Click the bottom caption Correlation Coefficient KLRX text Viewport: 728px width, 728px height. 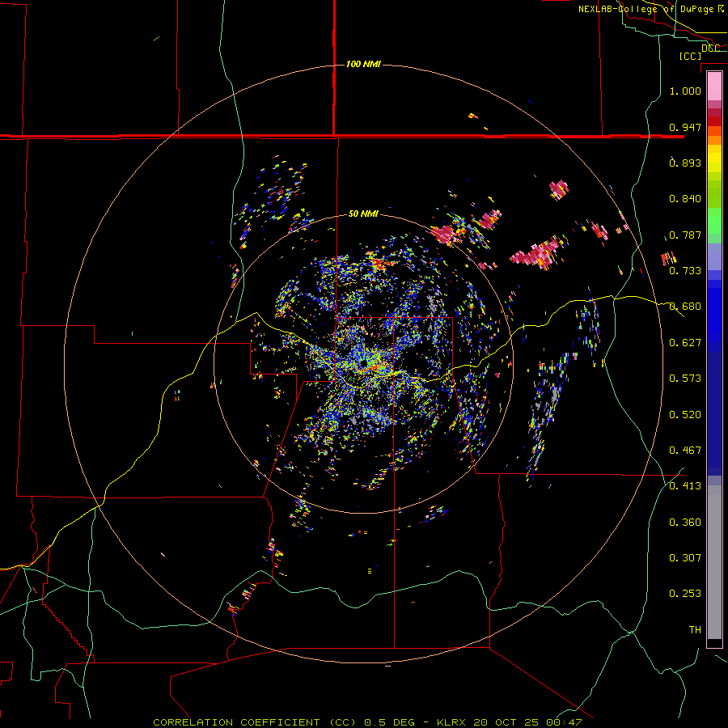coord(367,722)
